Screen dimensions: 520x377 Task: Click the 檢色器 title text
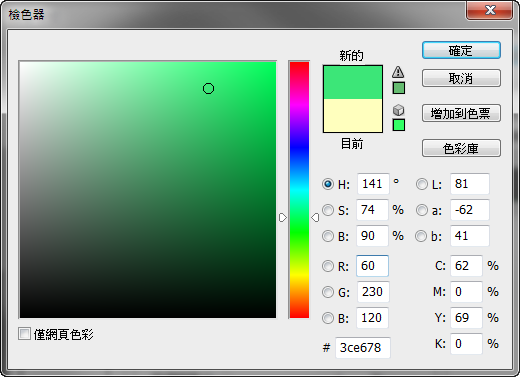click(x=26, y=15)
